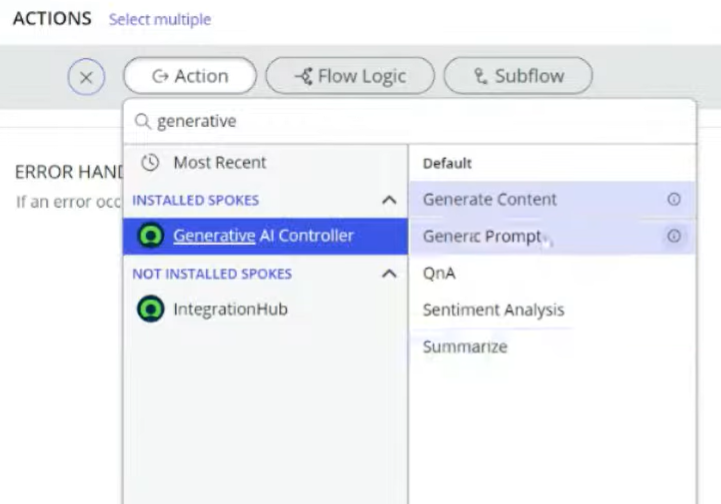
Task: Choose the Sentiment Analysis action
Action: [x=552, y=310]
